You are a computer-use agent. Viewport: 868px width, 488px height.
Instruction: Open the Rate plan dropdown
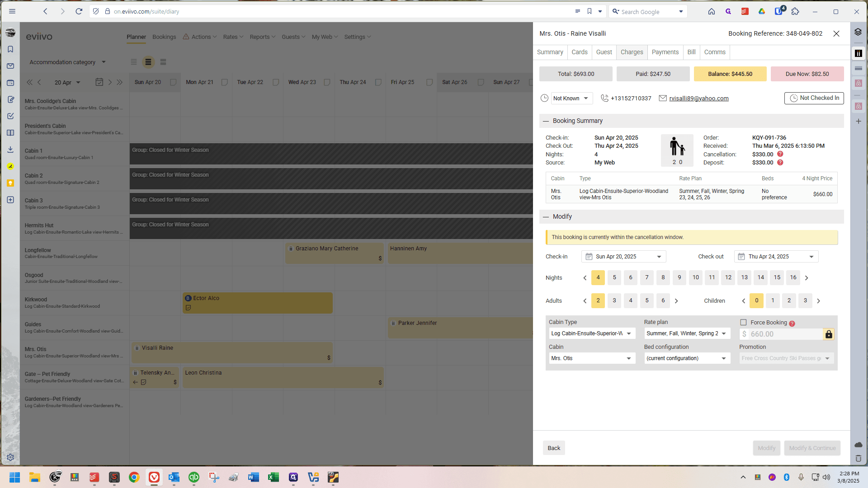(687, 333)
